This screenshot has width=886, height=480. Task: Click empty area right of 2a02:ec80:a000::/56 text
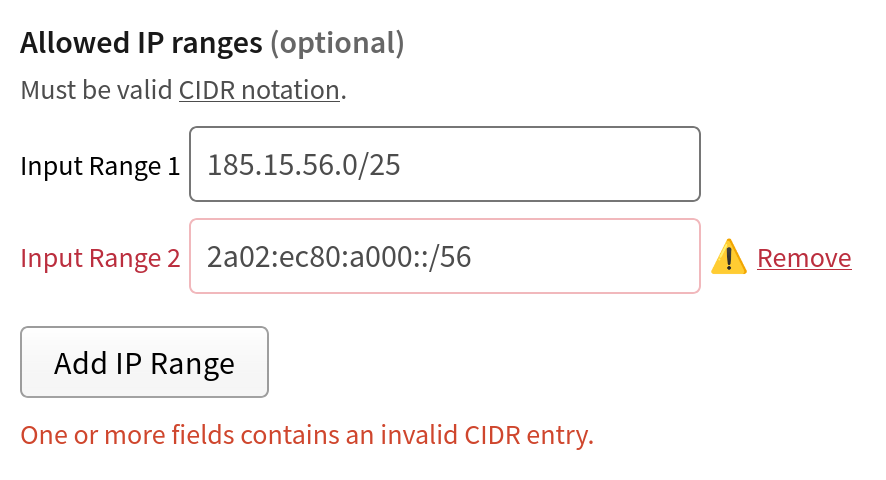click(590, 257)
